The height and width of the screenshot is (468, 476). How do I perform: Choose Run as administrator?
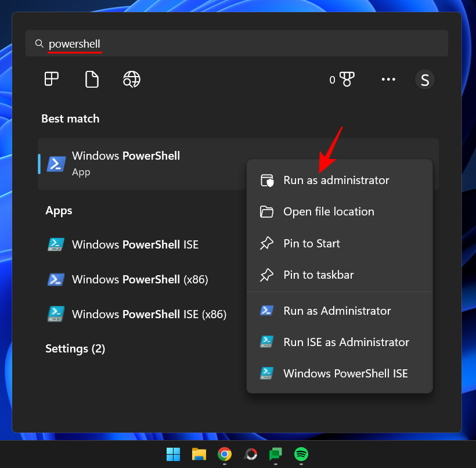point(336,180)
